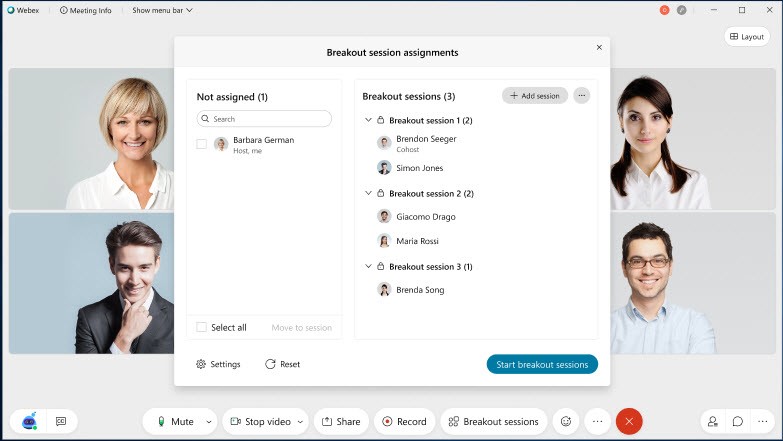Collapse Breakout session 2 group
This screenshot has width=783, height=441.
pyautogui.click(x=368, y=194)
